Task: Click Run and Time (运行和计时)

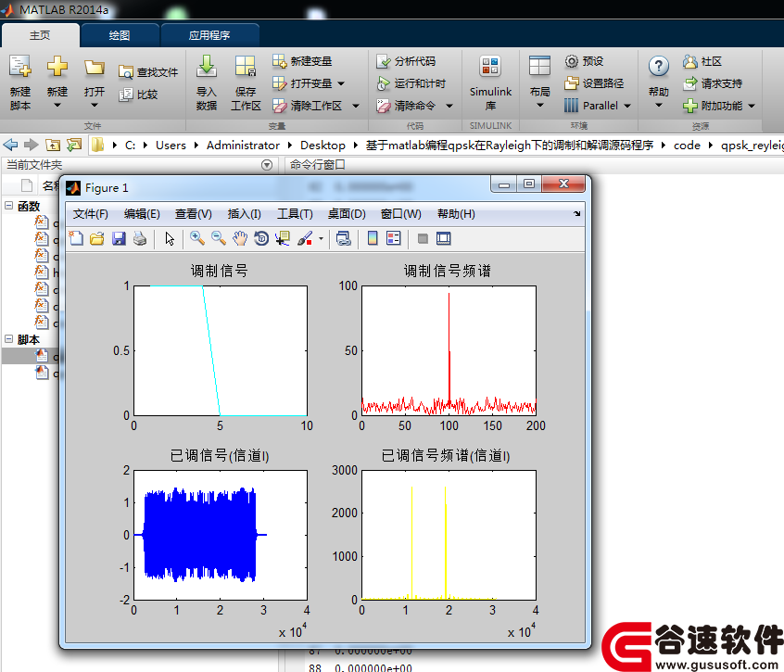Action: 411,83
